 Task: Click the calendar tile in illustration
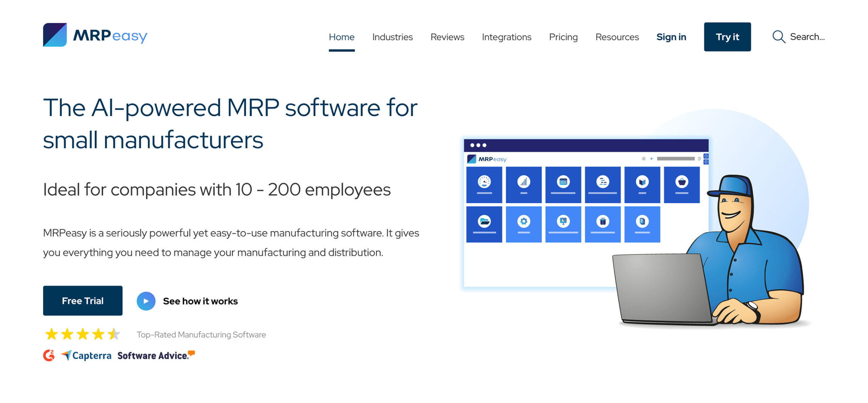(563, 185)
